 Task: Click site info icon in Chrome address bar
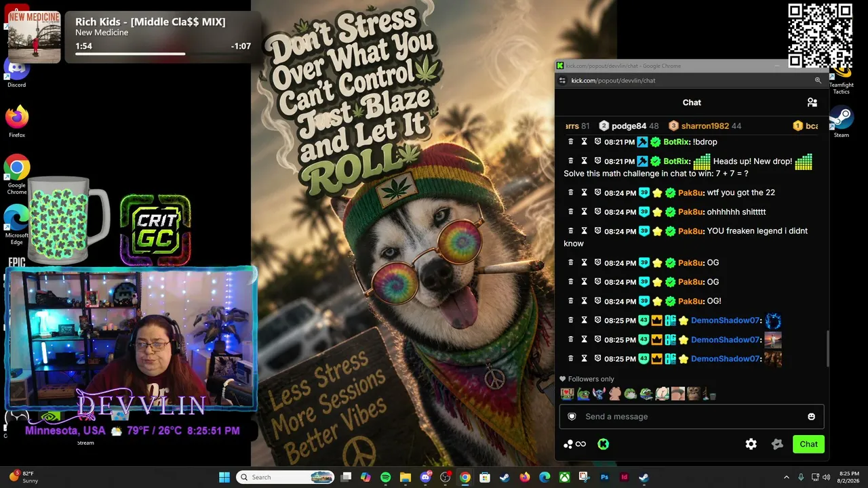(x=561, y=80)
